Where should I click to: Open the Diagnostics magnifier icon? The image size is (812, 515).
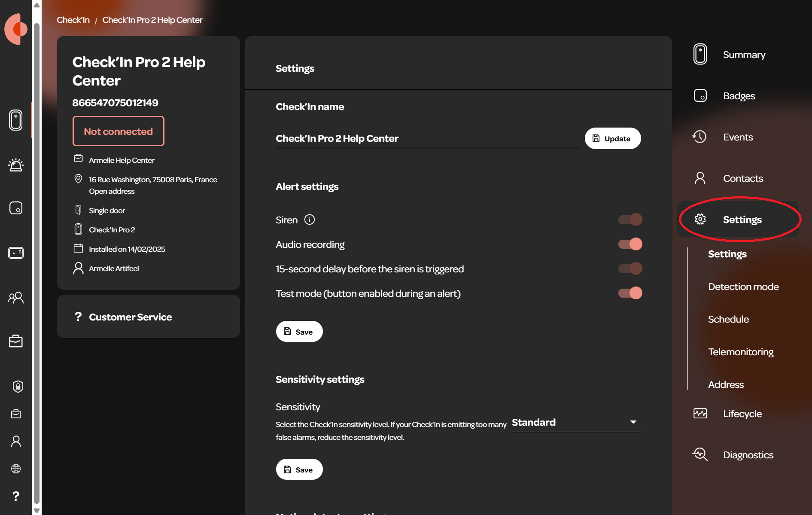pyautogui.click(x=700, y=454)
